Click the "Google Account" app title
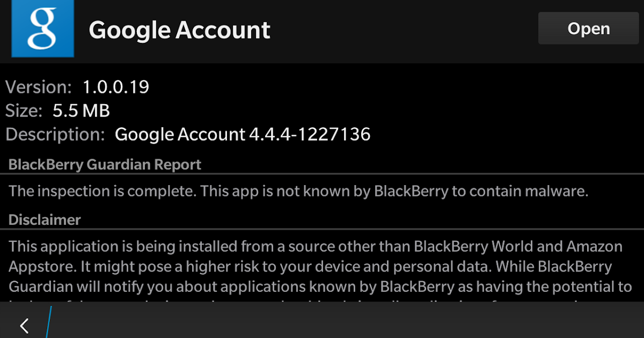Screen dimensions: 644x338 (x=179, y=30)
